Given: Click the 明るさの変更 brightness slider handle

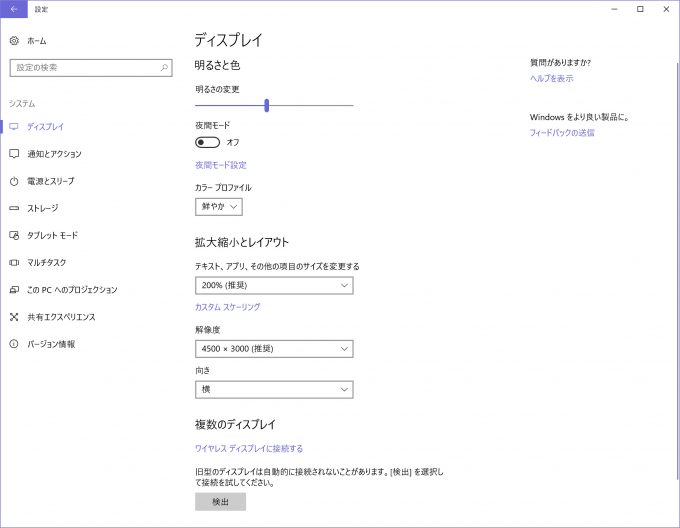Looking at the screenshot, I should [x=267, y=105].
